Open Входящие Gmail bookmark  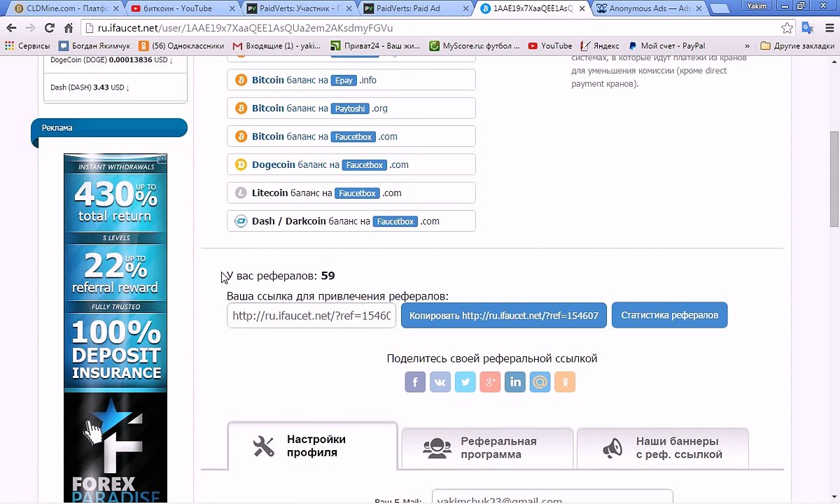[x=276, y=45]
